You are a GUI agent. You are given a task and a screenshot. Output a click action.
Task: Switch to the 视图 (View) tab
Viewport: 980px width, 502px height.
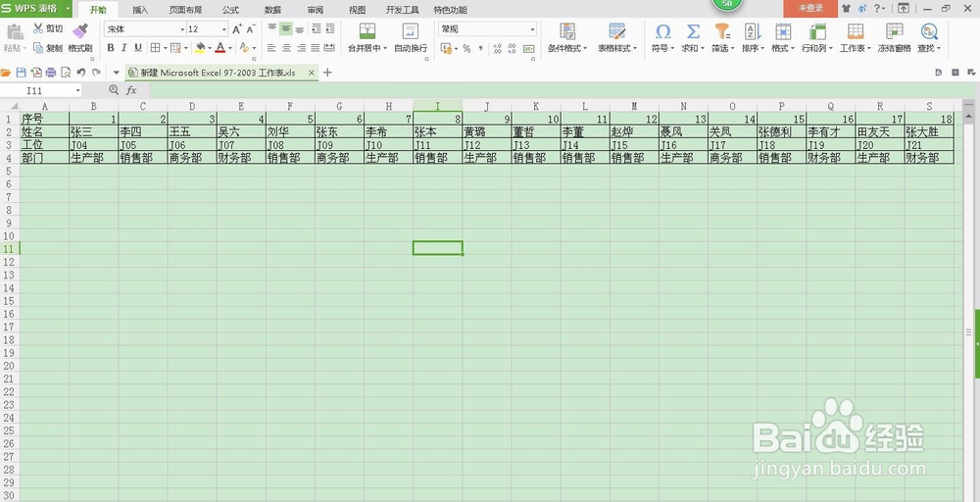coord(358,10)
